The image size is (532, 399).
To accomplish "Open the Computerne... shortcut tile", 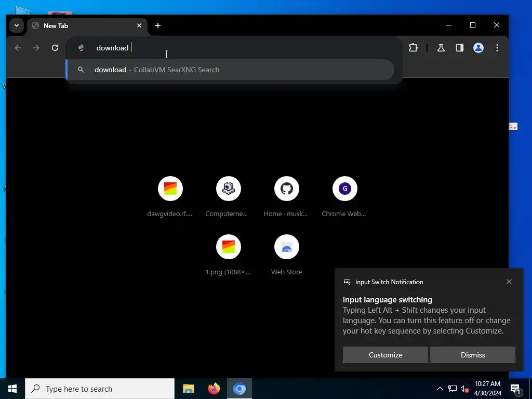I will pos(229,197).
